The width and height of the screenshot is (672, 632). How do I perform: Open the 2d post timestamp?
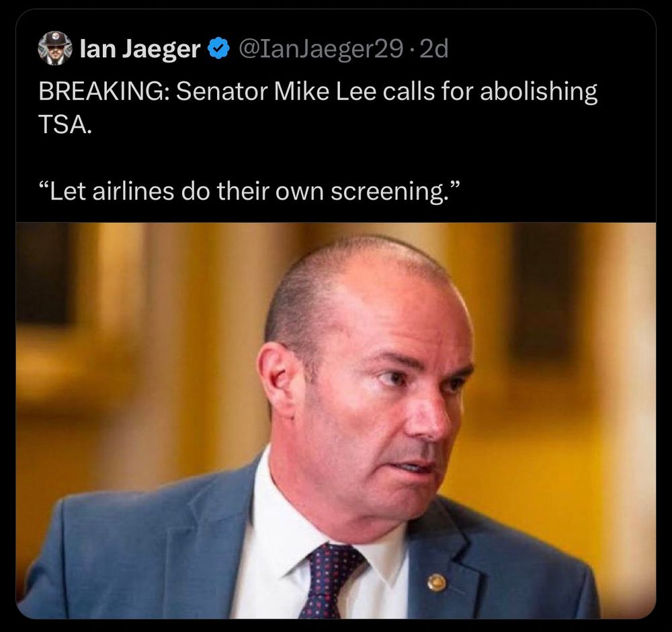434,49
